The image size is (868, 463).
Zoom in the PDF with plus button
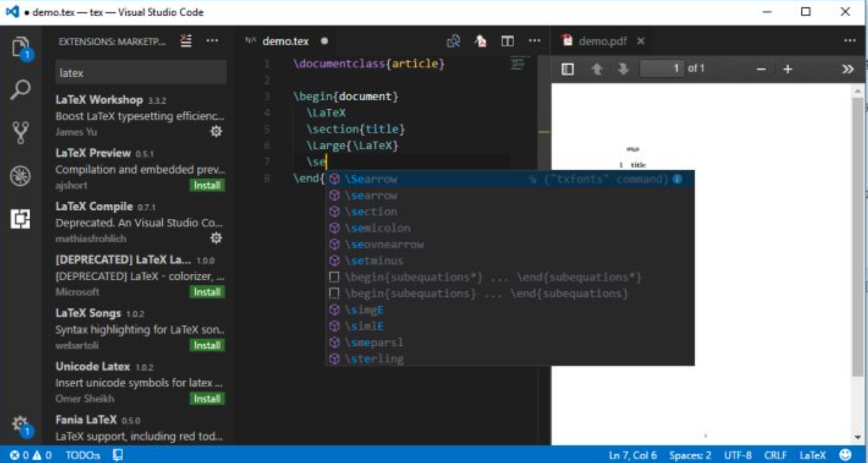tap(787, 69)
